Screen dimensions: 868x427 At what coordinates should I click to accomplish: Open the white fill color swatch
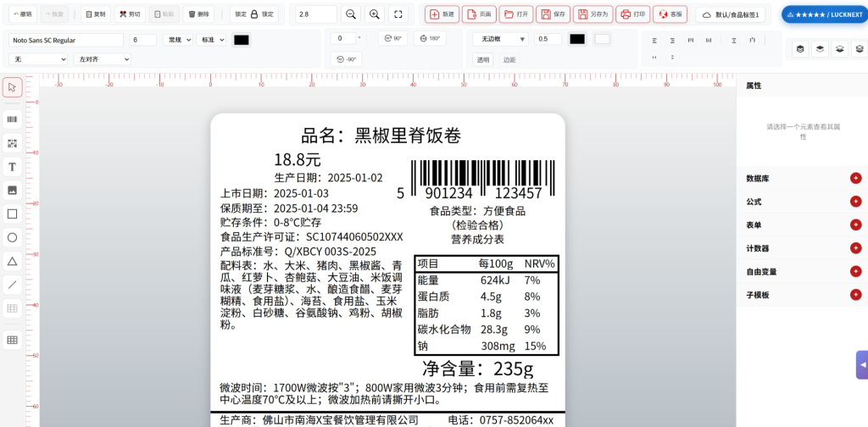tap(603, 39)
